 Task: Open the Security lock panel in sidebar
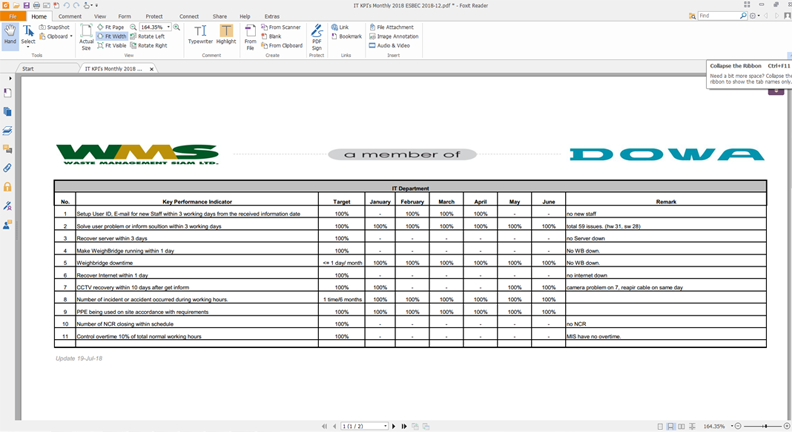[7, 186]
